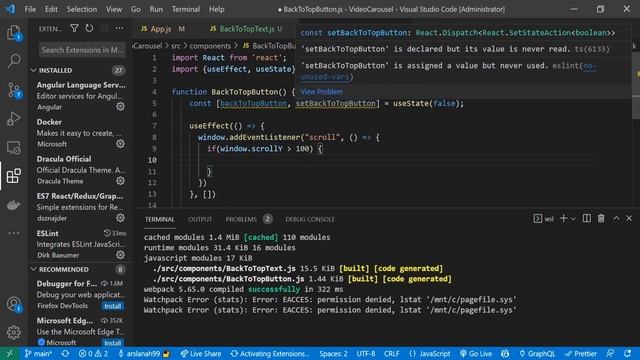The image size is (640, 360).
Task: Open the launch profile dropdown arrow
Action: tap(573, 219)
